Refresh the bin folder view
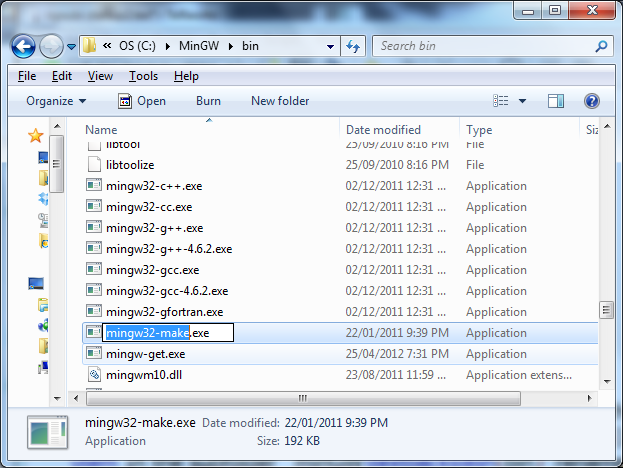 pyautogui.click(x=353, y=46)
